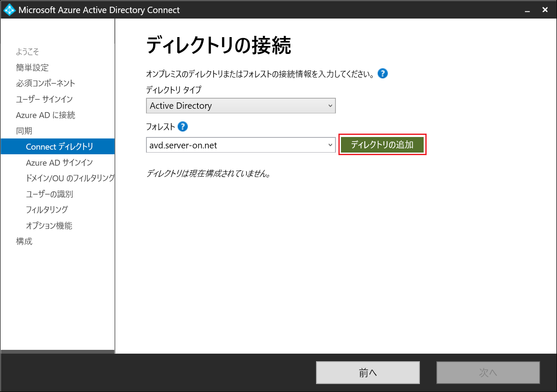The image size is (557, 392).
Task: Click the ディレクトリの追加 button
Action: 382,145
